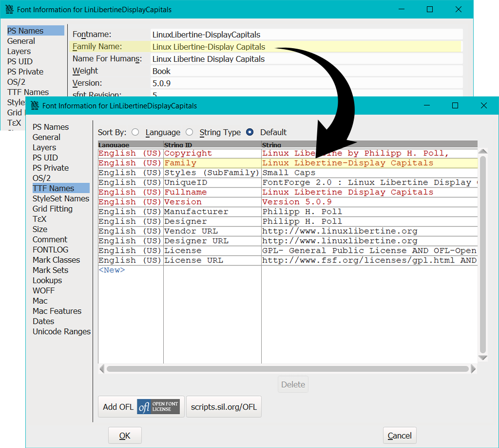
Task: Open PS Private section in front window
Action: (51, 168)
